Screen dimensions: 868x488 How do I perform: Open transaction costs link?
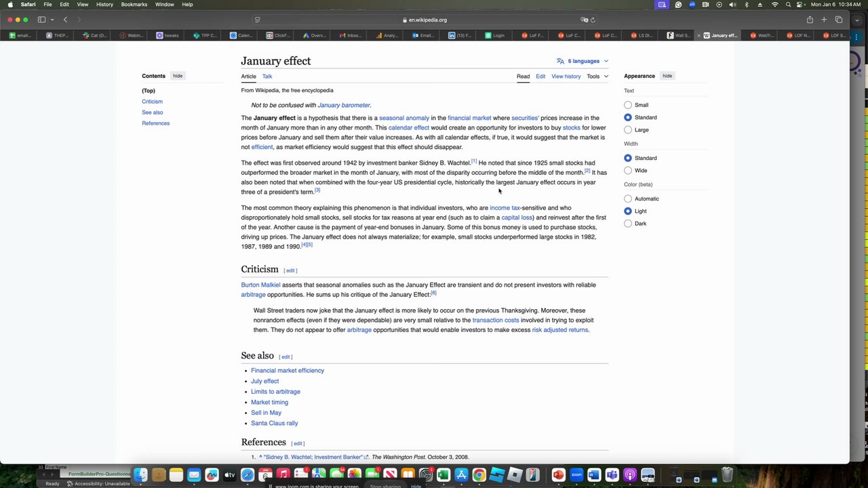coord(496,320)
